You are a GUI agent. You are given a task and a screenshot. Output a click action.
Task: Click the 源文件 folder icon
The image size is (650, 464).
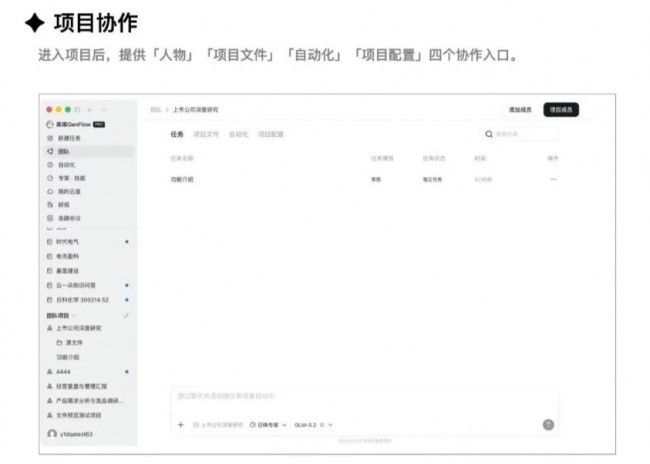59,343
